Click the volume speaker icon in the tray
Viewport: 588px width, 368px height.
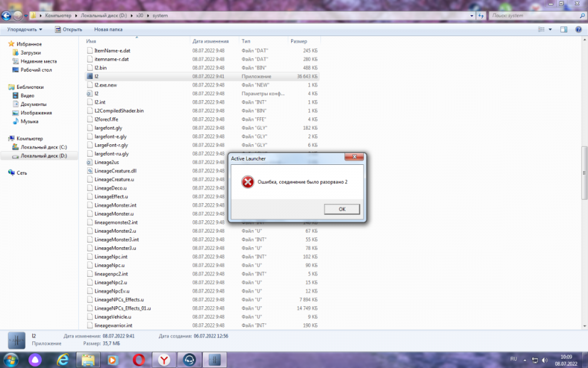pos(545,359)
